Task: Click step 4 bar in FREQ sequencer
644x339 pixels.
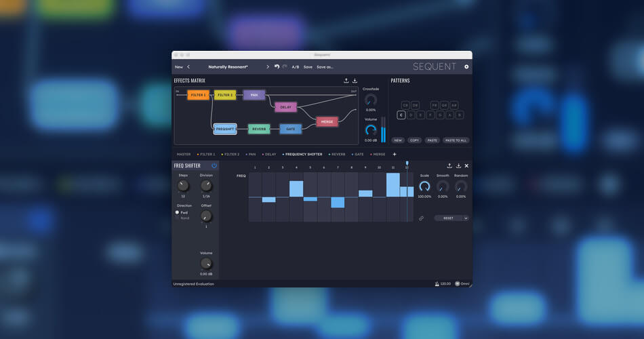Action: (296, 189)
